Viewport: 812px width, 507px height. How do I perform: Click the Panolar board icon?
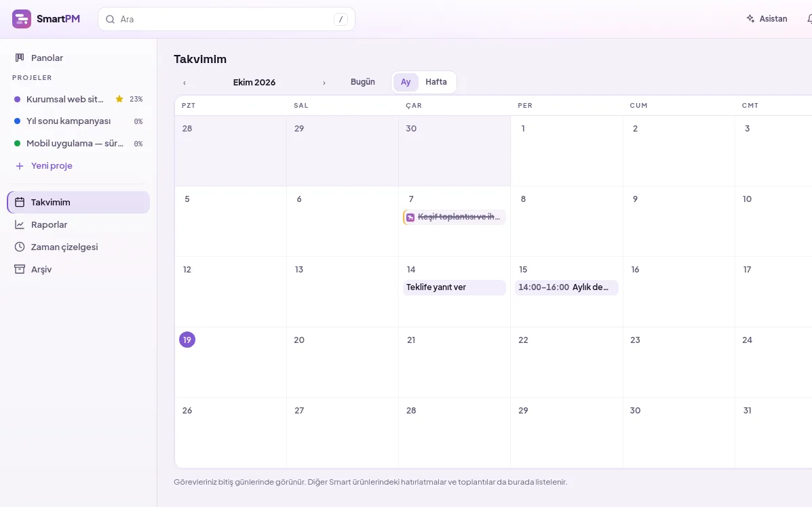[x=20, y=58]
